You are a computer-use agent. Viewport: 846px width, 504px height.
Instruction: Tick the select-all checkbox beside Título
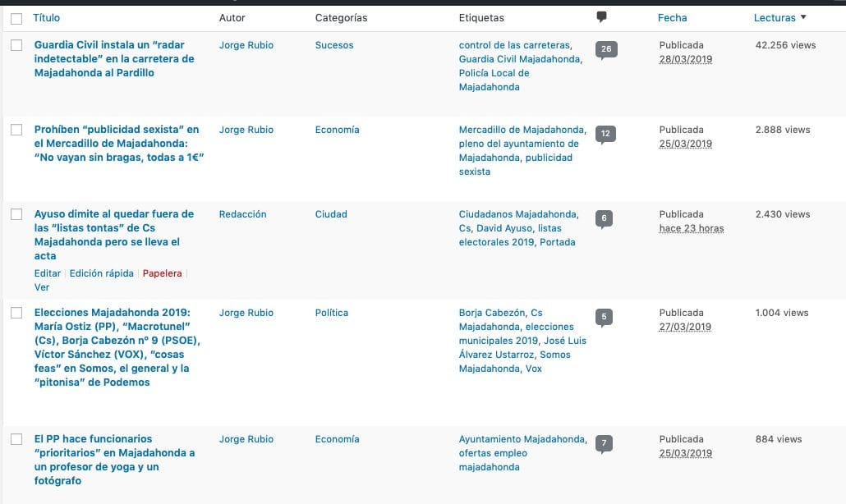click(16, 19)
